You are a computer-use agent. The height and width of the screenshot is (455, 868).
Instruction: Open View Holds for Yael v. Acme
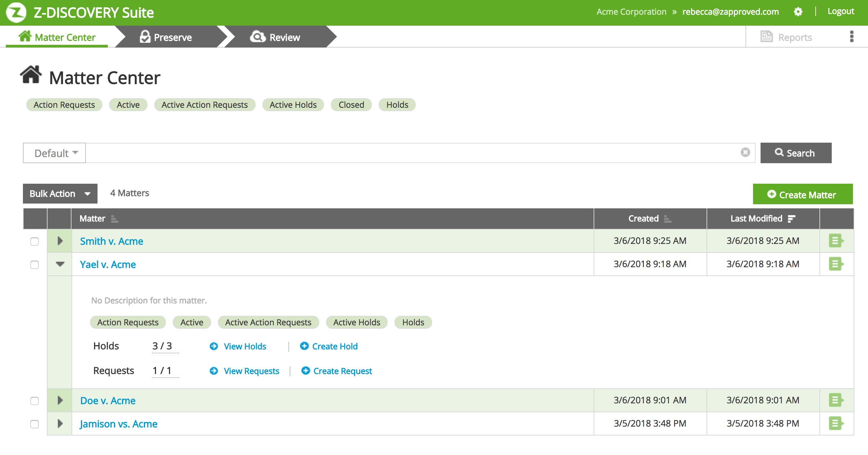click(245, 346)
